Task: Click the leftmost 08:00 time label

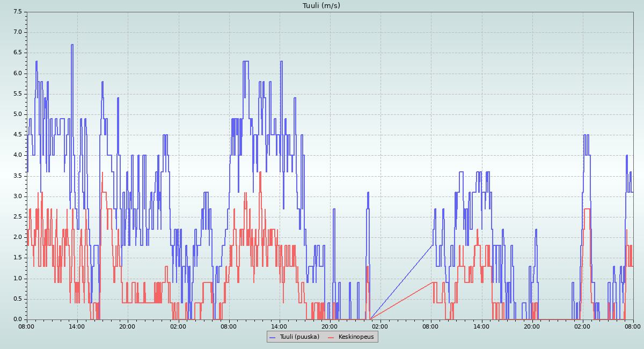Action: pos(26,326)
